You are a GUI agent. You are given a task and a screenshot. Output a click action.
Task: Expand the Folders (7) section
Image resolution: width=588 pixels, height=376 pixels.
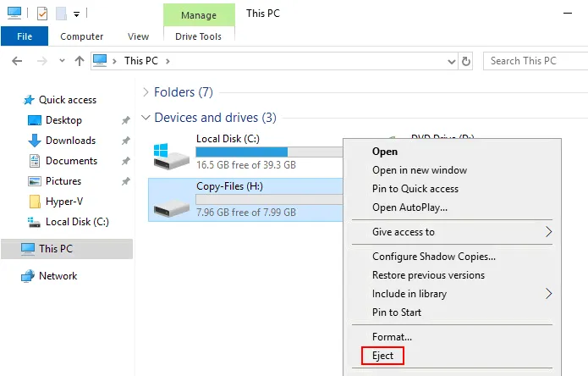(146, 91)
